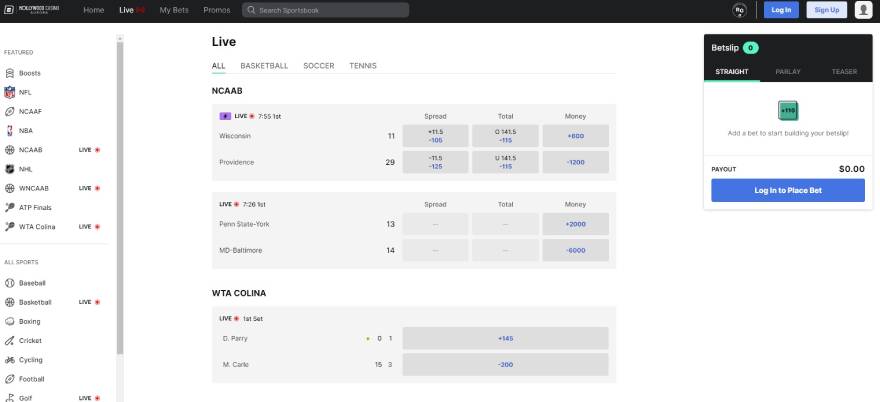Open the D. Parry match link
This screenshot has height=402, width=880.
[235, 339]
